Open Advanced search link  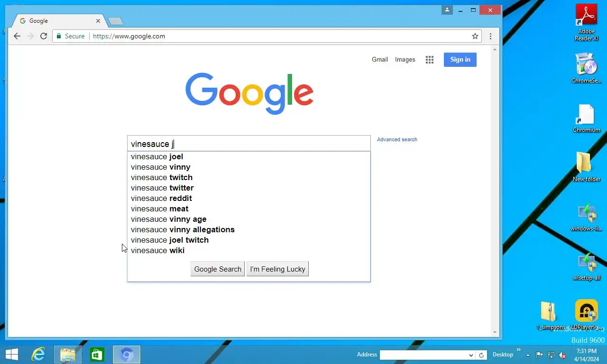397,139
